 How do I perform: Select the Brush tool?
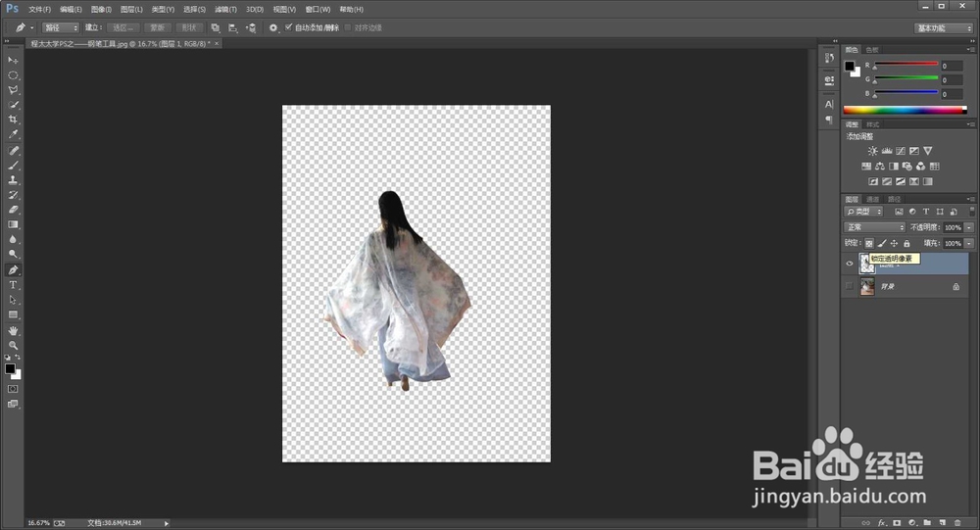(x=13, y=166)
